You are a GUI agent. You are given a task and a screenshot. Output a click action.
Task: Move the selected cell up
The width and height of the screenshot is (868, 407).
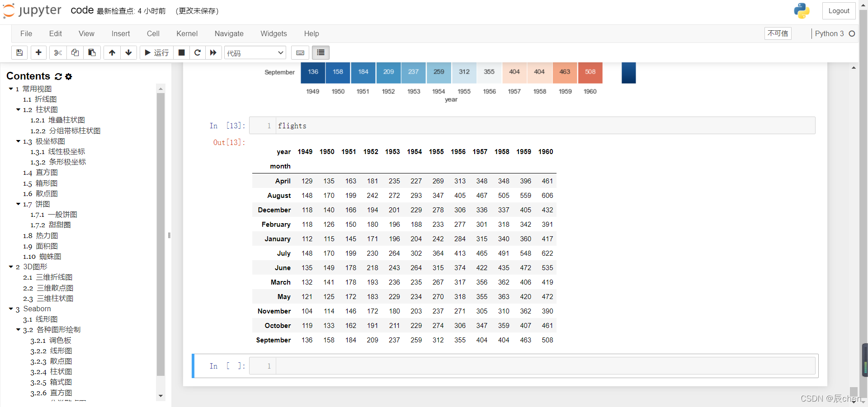[112, 53]
